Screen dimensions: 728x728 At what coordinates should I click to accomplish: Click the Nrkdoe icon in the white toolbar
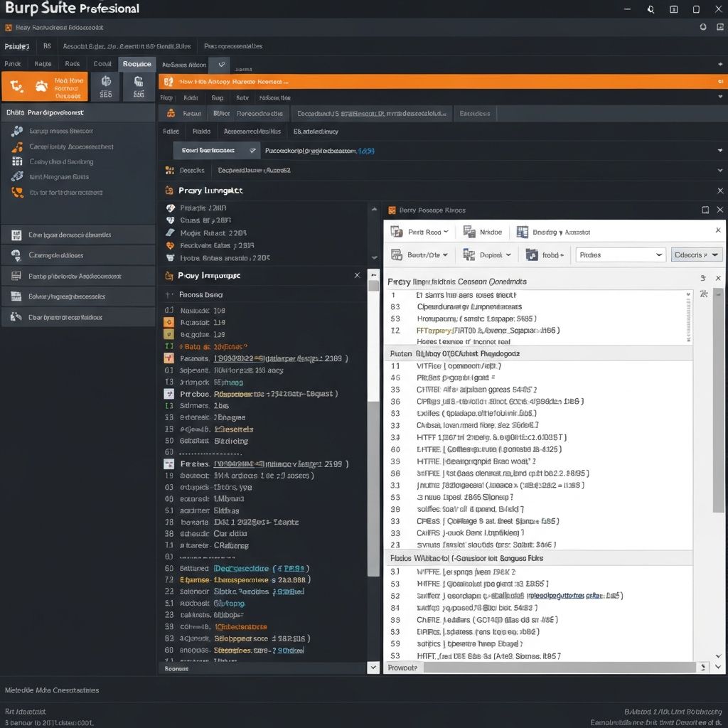[469, 232]
